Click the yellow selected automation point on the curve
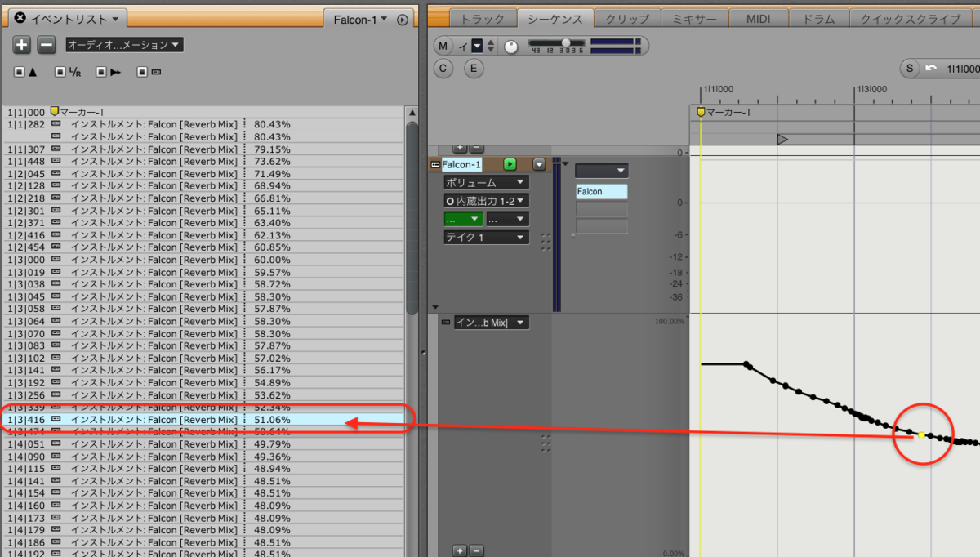Image resolution: width=980 pixels, height=557 pixels. pos(921,434)
